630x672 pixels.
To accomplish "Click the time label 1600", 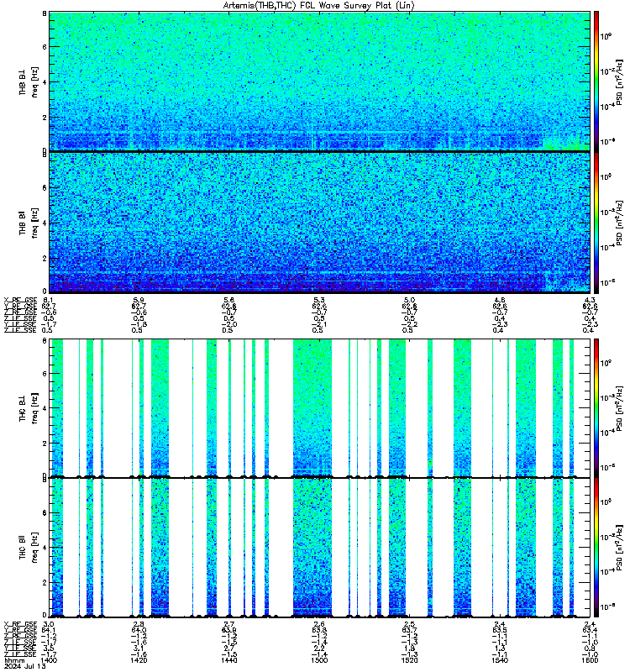I will coord(590,660).
